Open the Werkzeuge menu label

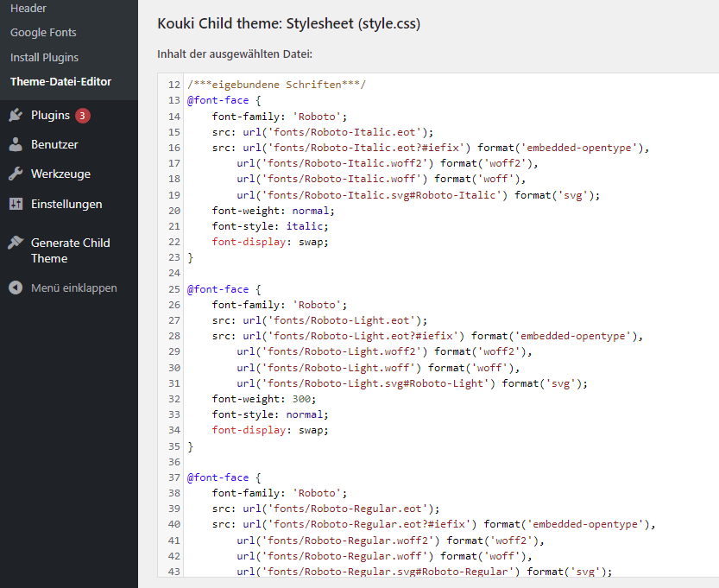60,174
